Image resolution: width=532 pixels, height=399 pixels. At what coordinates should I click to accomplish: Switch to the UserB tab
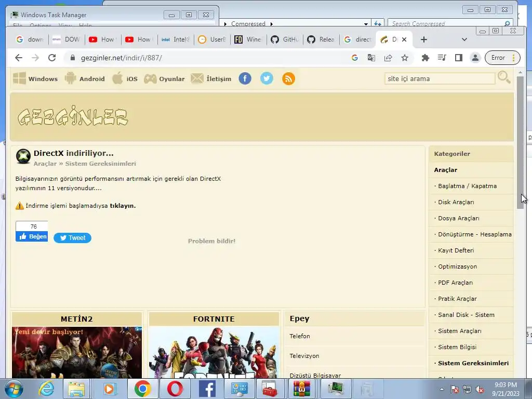click(x=212, y=39)
